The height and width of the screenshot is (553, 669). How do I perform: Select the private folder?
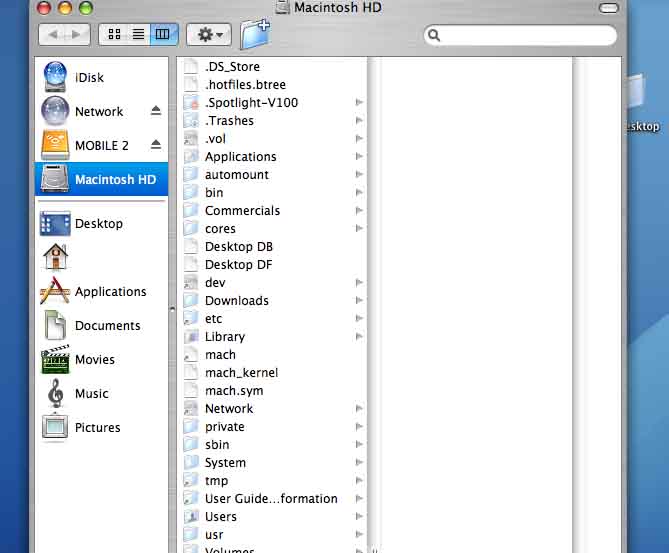coord(272,427)
